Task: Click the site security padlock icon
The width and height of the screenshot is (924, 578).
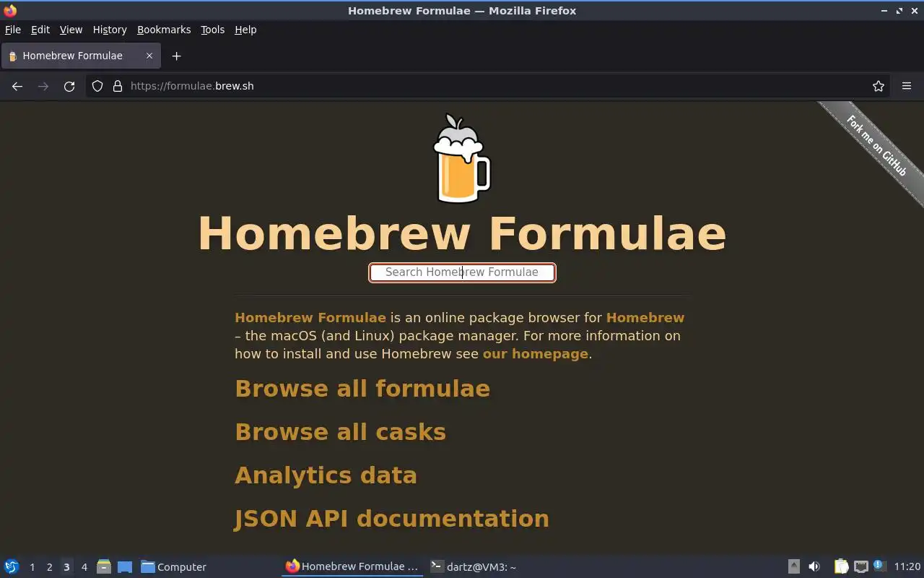Action: pos(118,86)
